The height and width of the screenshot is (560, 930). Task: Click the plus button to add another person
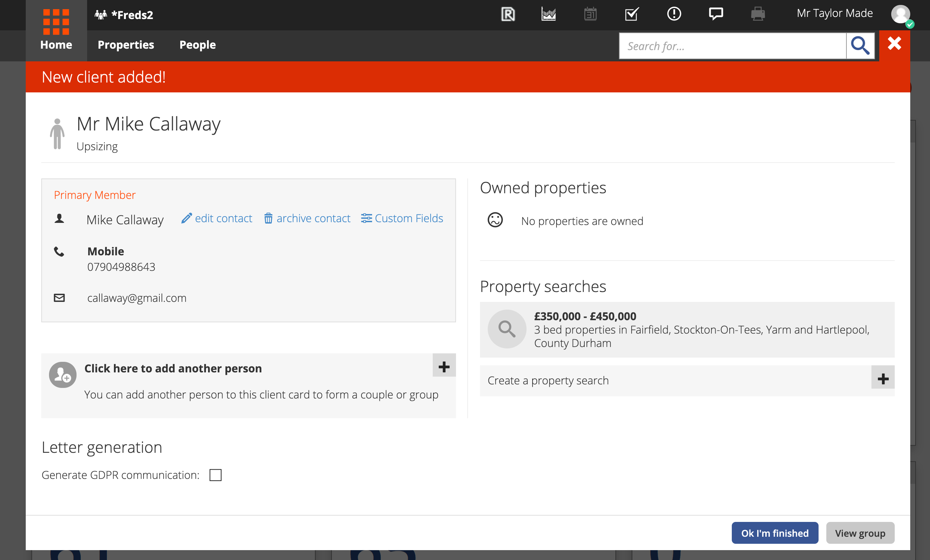[x=444, y=365]
